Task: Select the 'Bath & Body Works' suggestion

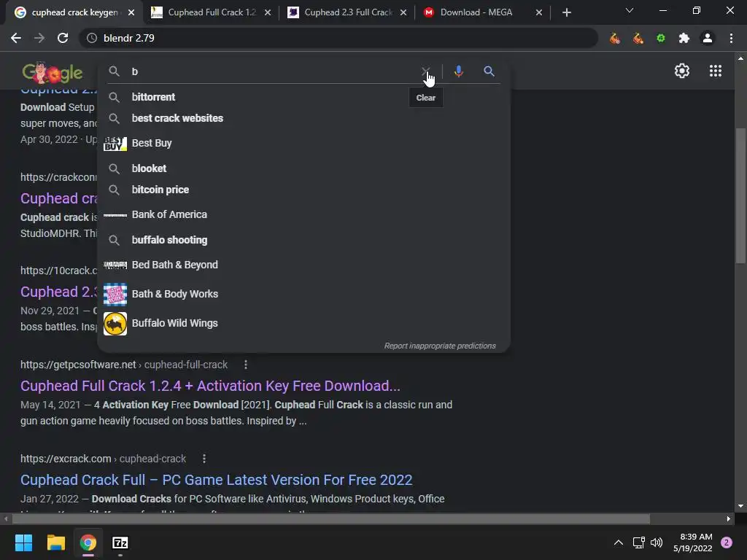Action: [303, 294]
